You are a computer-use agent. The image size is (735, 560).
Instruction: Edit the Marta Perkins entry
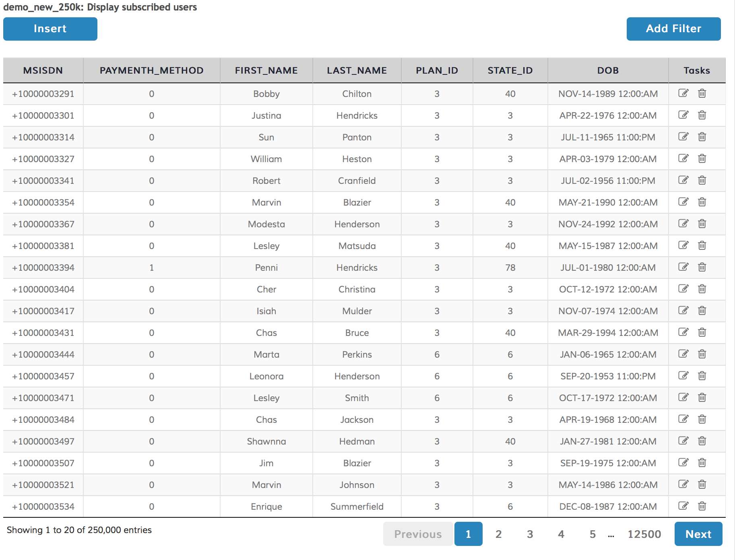[683, 354]
